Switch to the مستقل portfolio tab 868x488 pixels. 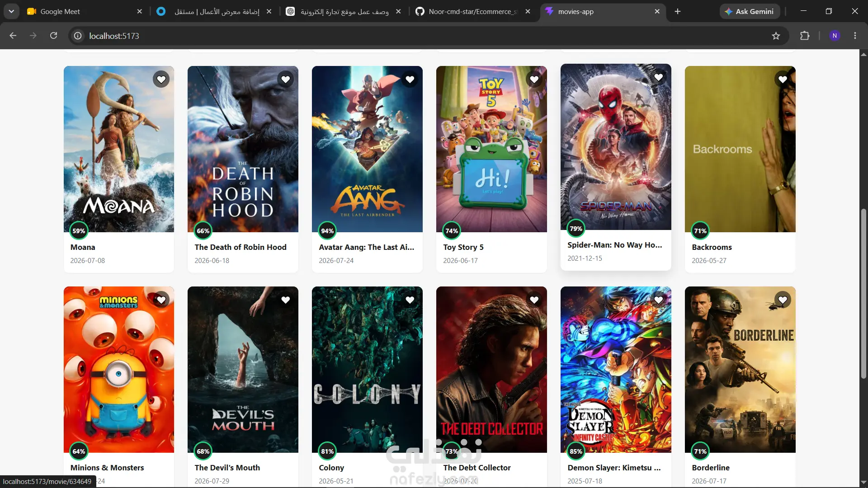(214, 11)
